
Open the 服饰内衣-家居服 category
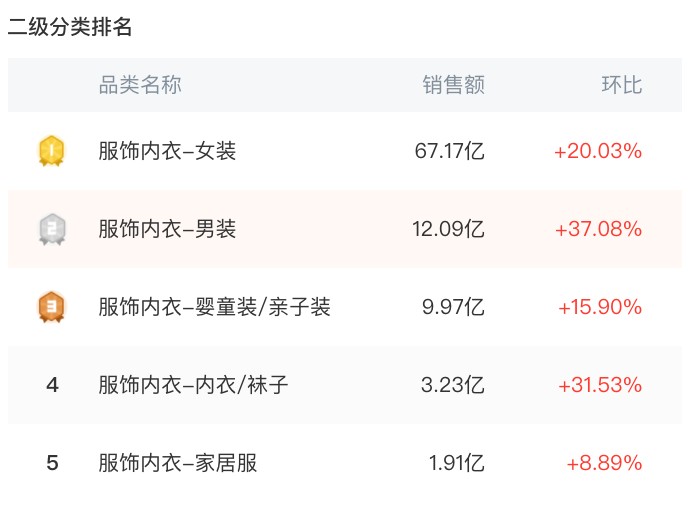178,463
